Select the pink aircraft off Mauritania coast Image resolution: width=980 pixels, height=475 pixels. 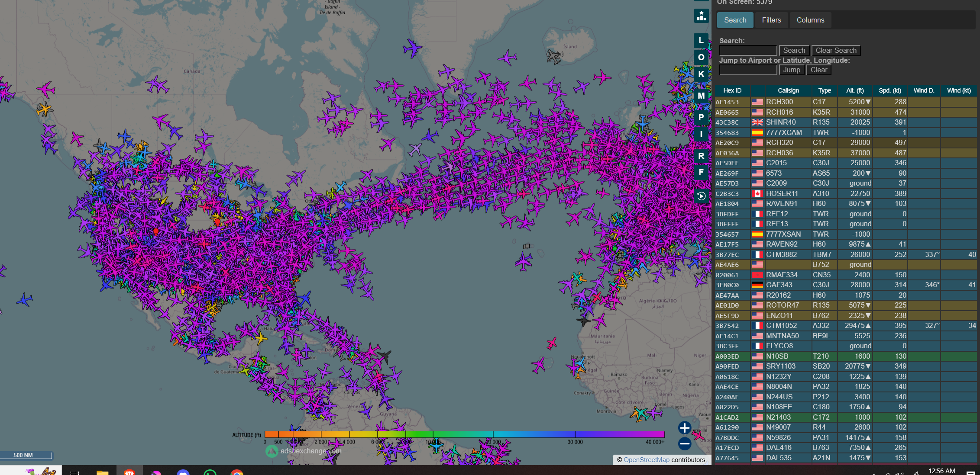551,343
